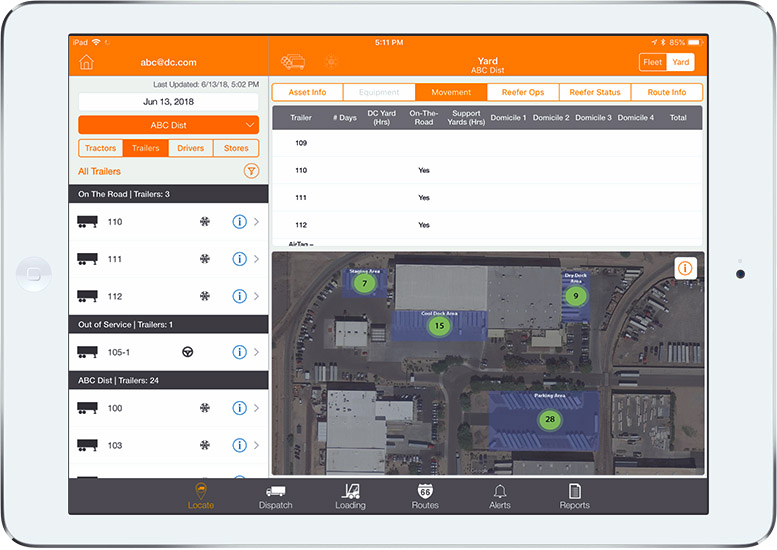Switch to the Reefer Status tab

click(595, 92)
